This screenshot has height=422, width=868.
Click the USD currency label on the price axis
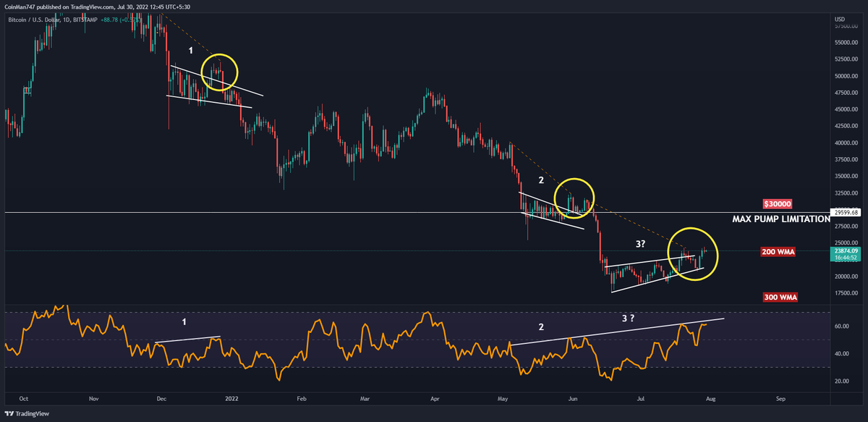point(840,19)
